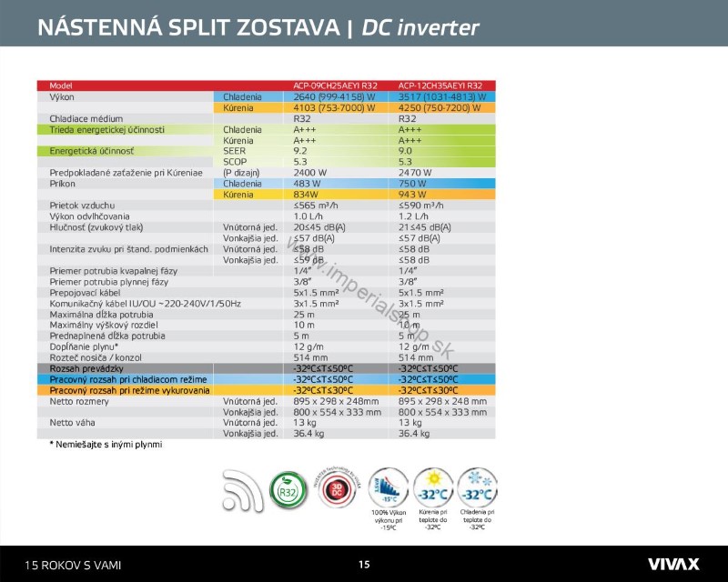Viewport: 728px width, 582px height.
Task: Click the 'Netto váha' row label
Action: [72, 422]
